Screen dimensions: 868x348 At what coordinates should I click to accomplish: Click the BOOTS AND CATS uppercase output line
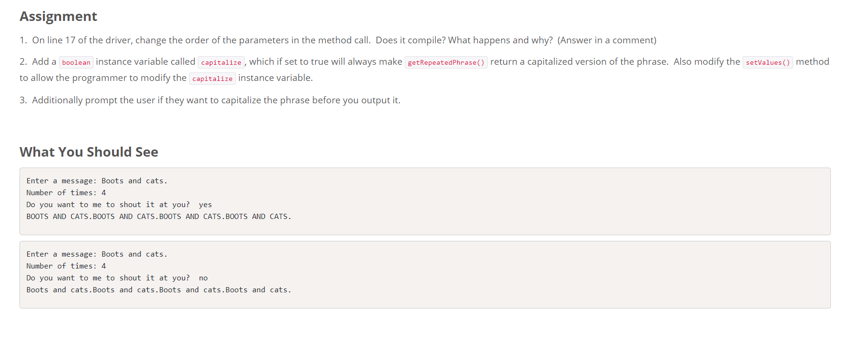click(x=159, y=217)
